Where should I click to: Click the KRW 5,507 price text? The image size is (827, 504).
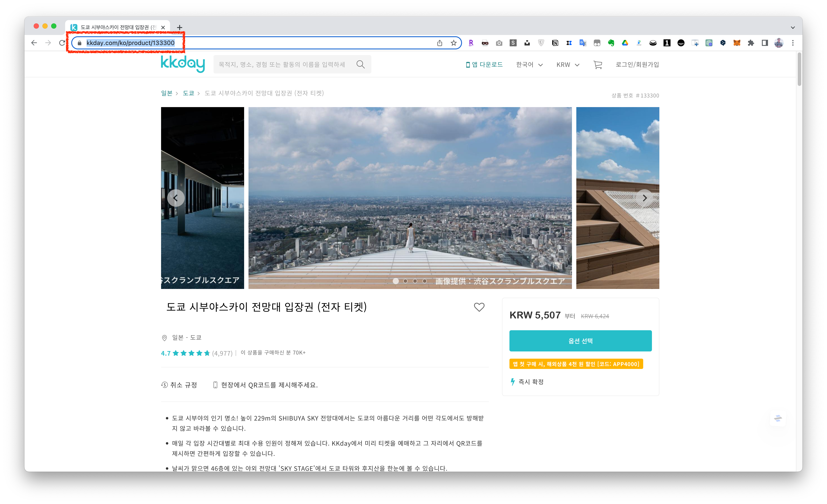pyautogui.click(x=535, y=315)
